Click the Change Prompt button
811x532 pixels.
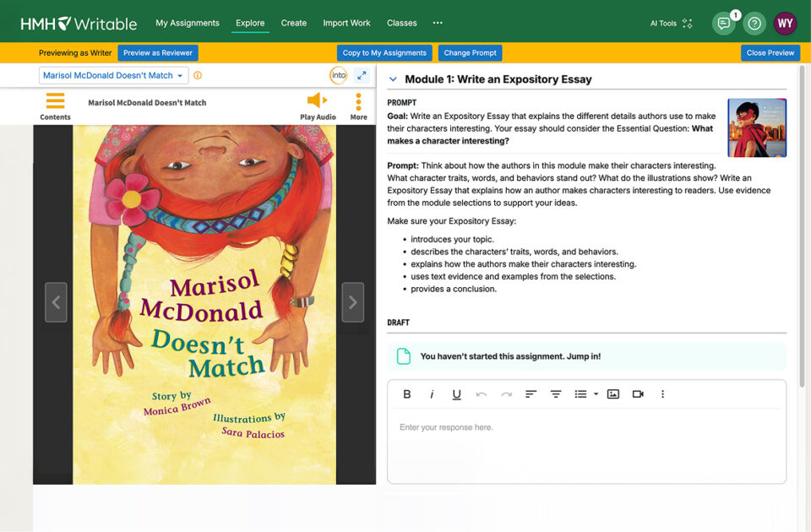(470, 52)
